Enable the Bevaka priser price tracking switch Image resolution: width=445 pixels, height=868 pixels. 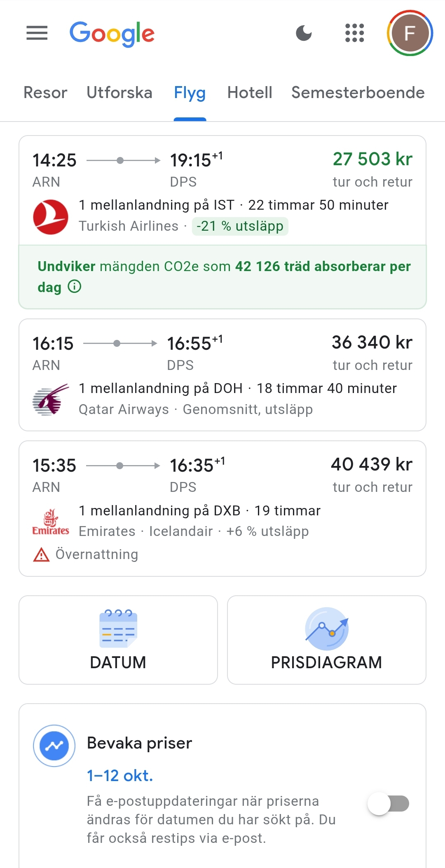tap(388, 803)
